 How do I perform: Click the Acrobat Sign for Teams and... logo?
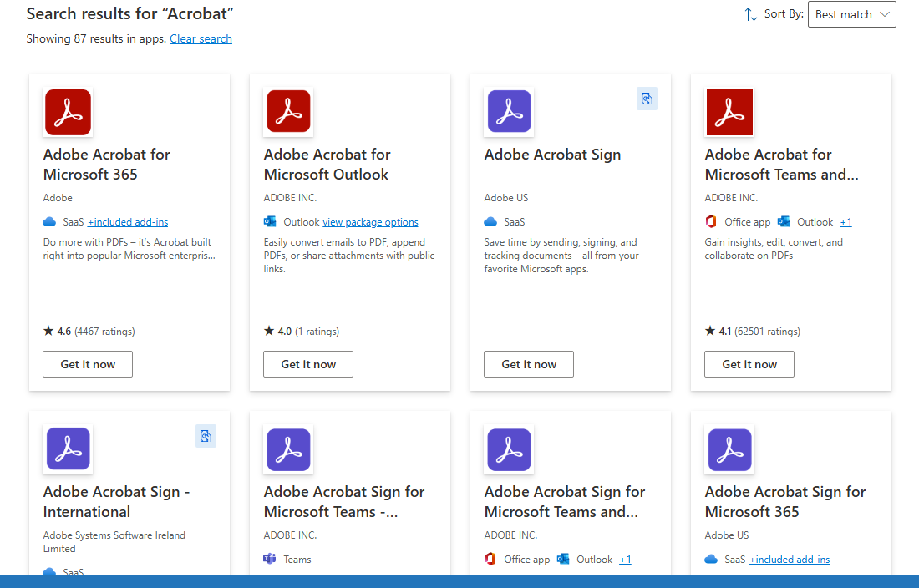(509, 449)
